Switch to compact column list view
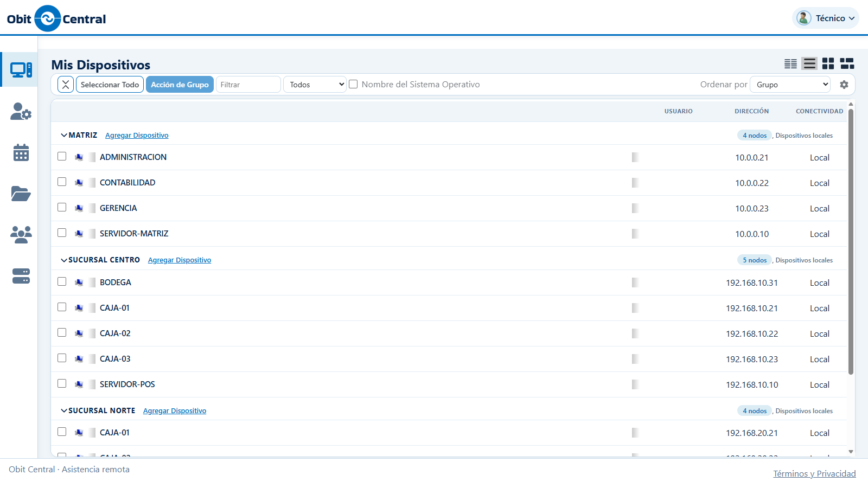The height and width of the screenshot is (488, 868). pyautogui.click(x=790, y=64)
